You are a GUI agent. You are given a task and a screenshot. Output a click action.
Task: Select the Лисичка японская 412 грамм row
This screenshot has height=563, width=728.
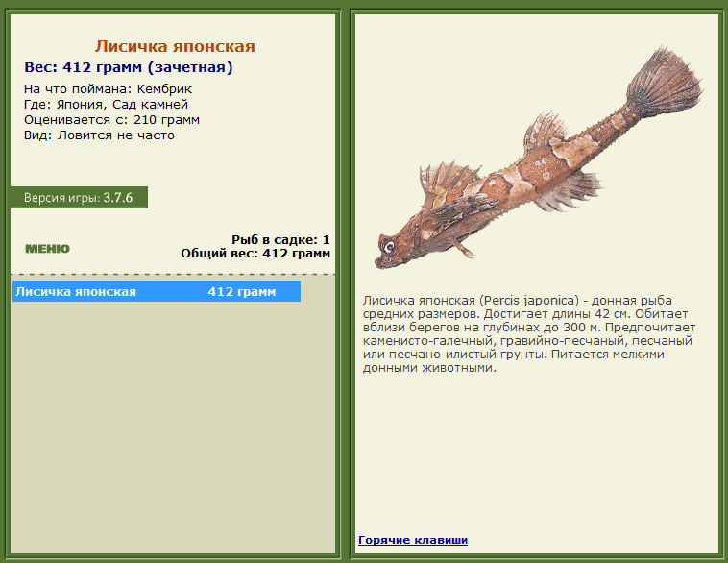(157, 291)
